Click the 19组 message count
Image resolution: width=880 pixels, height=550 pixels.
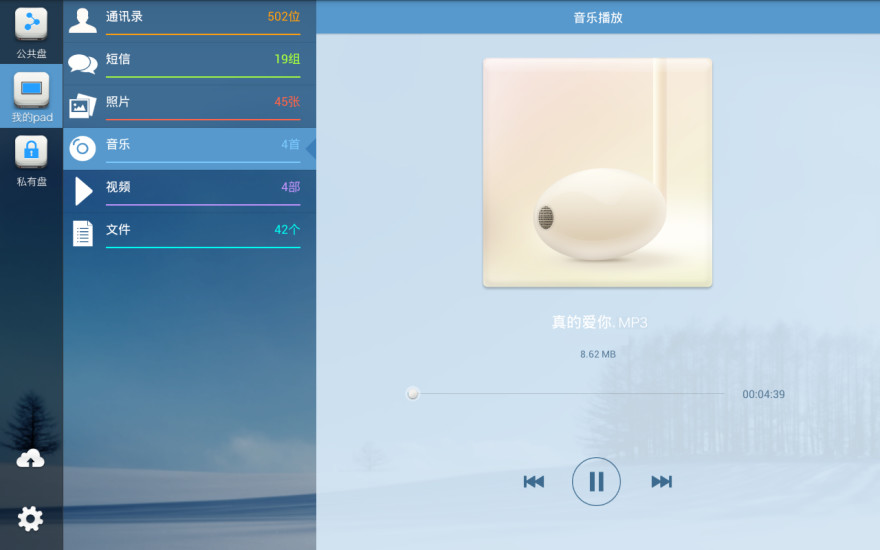(287, 59)
